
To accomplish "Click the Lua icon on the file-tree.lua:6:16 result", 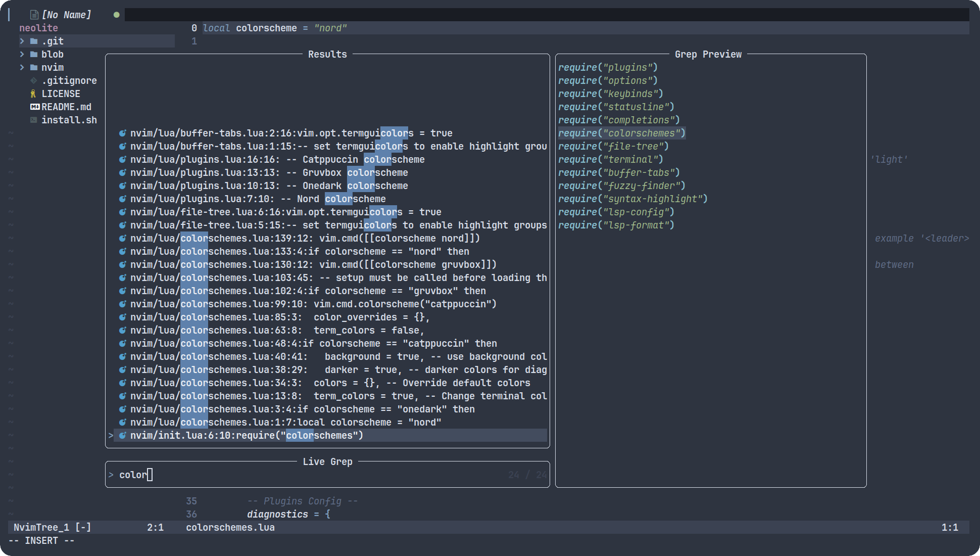I will tap(123, 212).
